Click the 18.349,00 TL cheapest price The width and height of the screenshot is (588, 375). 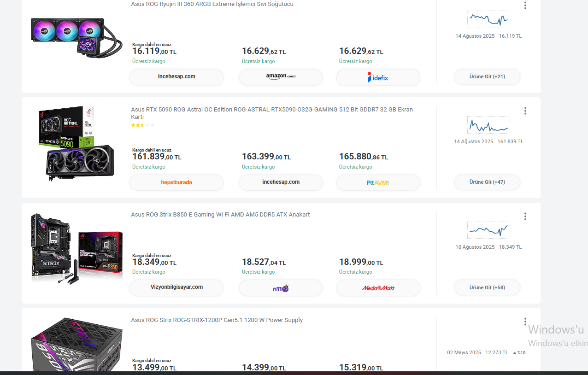point(154,262)
